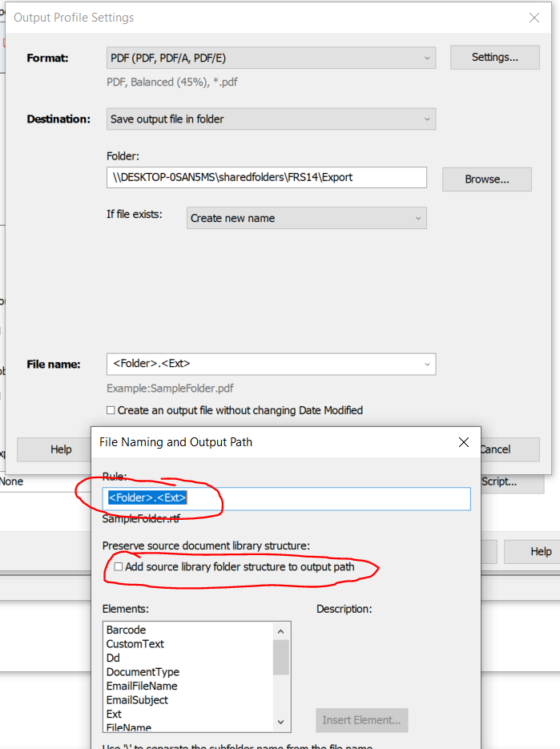
Task: Click the Elements list scrollbar thumb
Action: (281, 658)
